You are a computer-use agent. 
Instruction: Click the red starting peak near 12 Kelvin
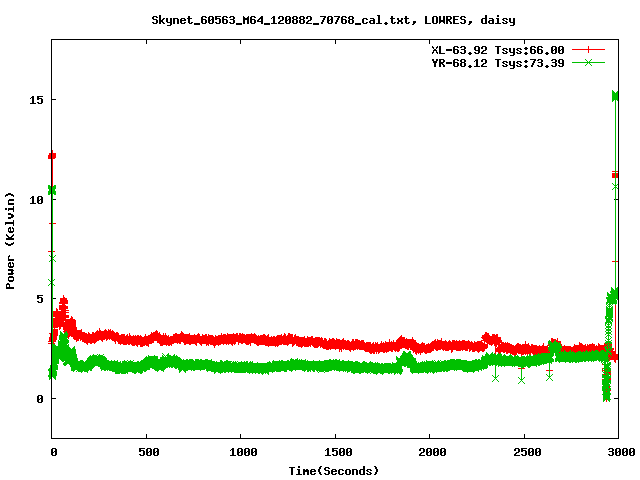point(52,156)
